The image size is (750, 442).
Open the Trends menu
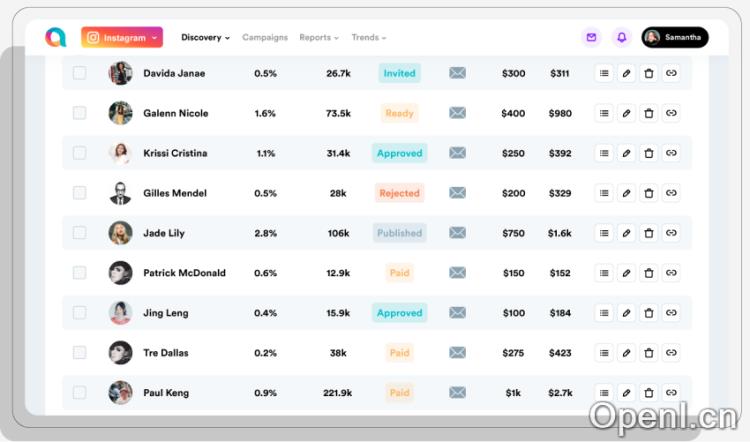click(368, 37)
